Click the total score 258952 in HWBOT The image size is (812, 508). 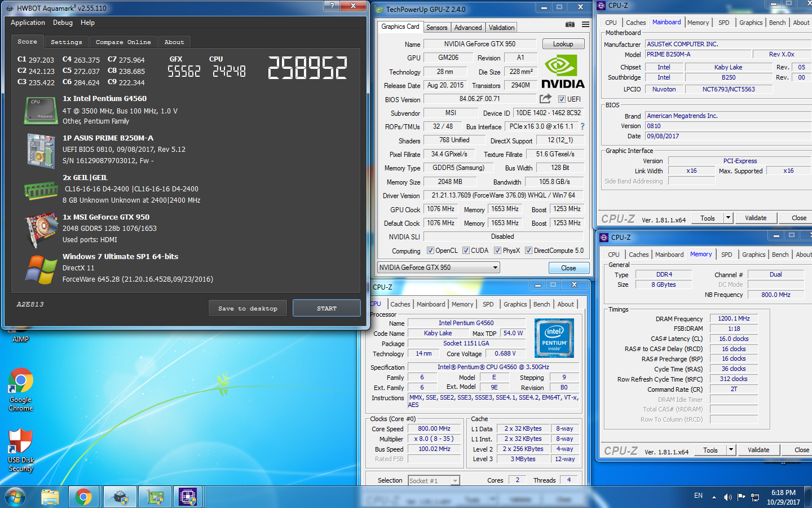pyautogui.click(x=307, y=68)
